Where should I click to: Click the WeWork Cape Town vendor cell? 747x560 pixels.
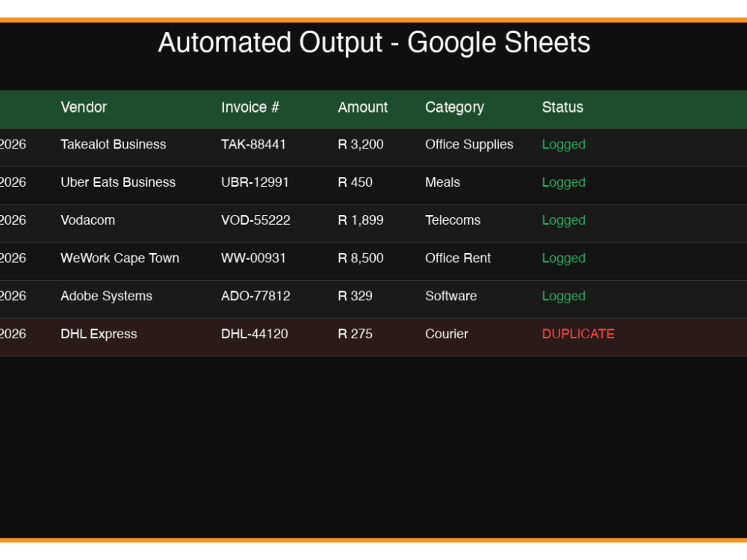120,258
